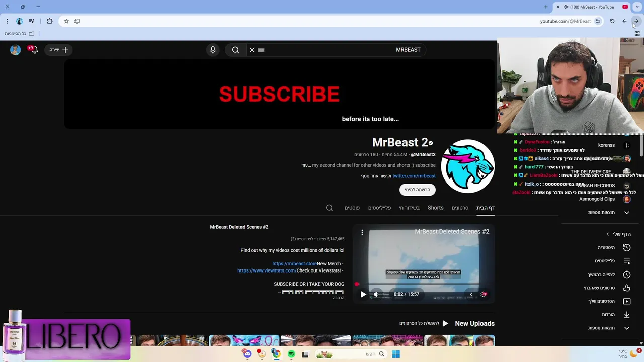Screen dimensions: 644x362
Task: Select the Posts (פוסטים) tab
Action: pyautogui.click(x=352, y=208)
